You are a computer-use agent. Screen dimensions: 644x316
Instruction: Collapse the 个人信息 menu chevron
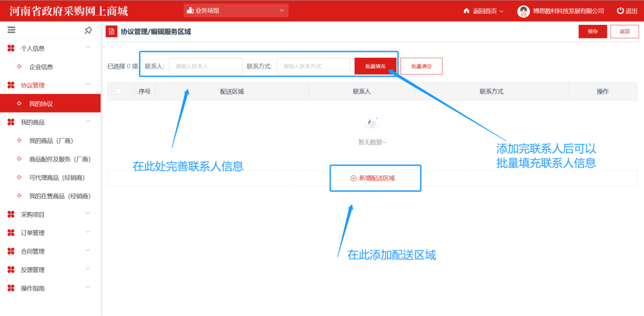88,48
